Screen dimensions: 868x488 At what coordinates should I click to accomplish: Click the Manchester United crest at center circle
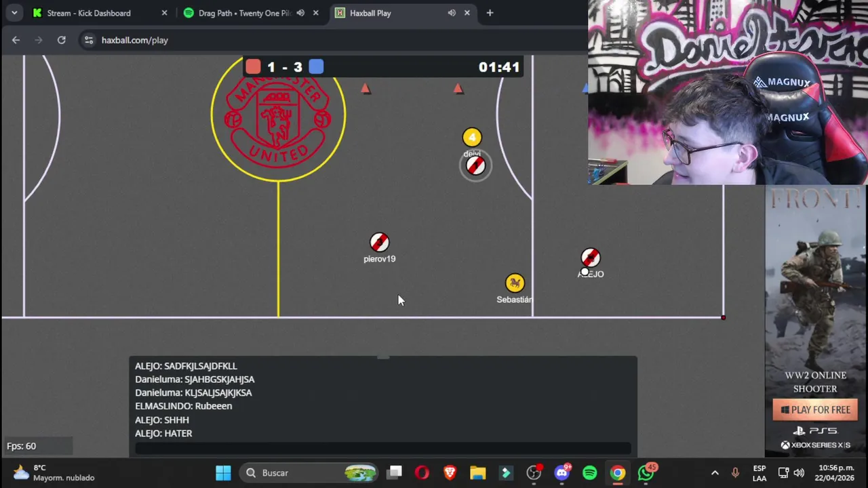(x=278, y=117)
